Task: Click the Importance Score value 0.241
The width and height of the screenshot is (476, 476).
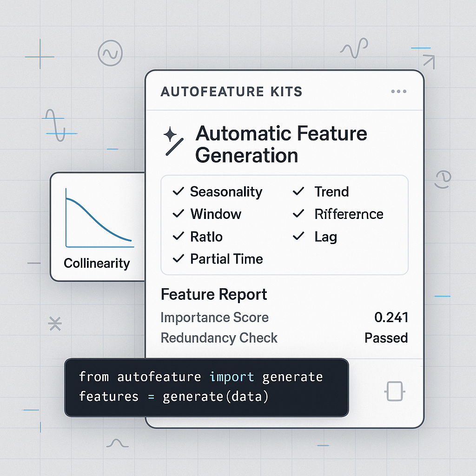Action: 392,317
